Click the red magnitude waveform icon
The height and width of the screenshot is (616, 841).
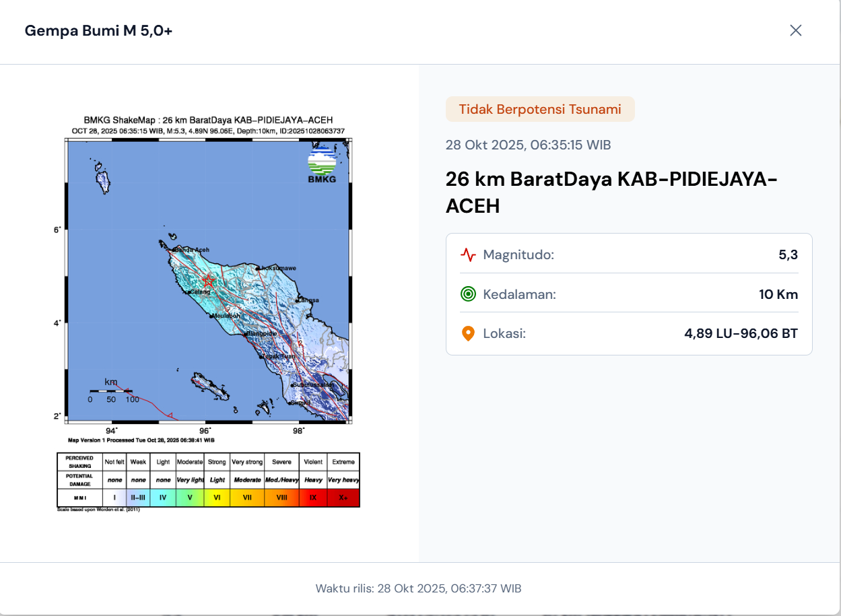coord(468,255)
